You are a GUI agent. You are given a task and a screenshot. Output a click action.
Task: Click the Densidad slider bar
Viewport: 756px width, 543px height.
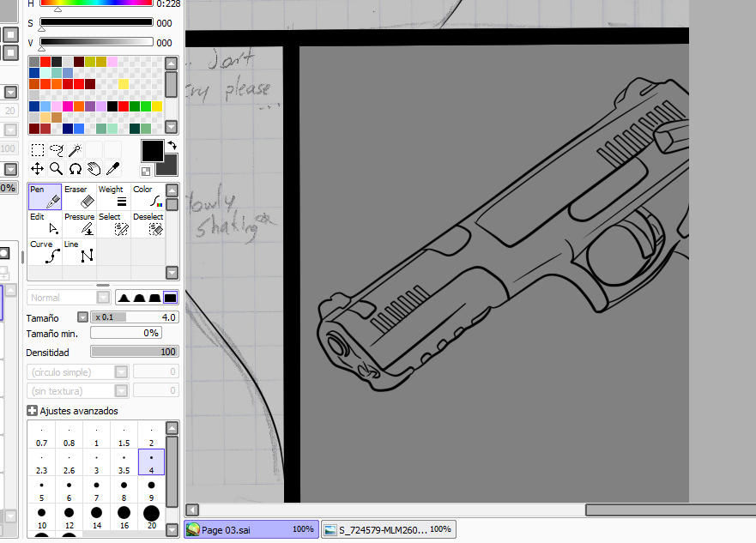click(x=134, y=352)
